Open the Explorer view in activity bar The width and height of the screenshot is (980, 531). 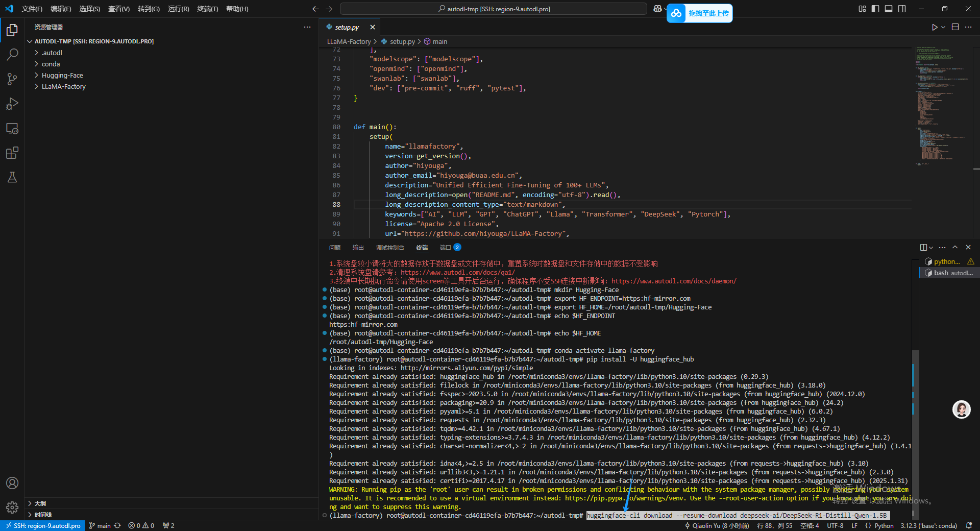point(12,31)
